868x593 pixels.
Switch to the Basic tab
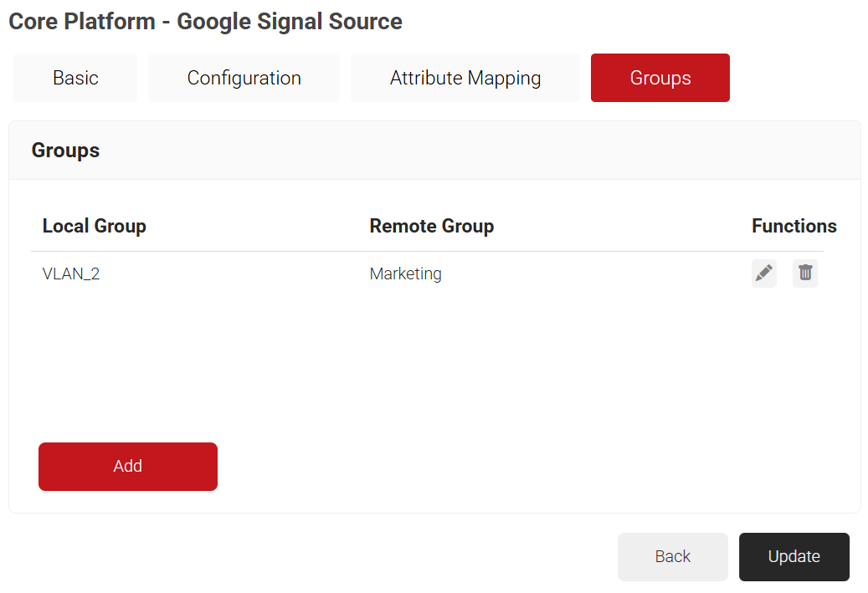coord(75,78)
